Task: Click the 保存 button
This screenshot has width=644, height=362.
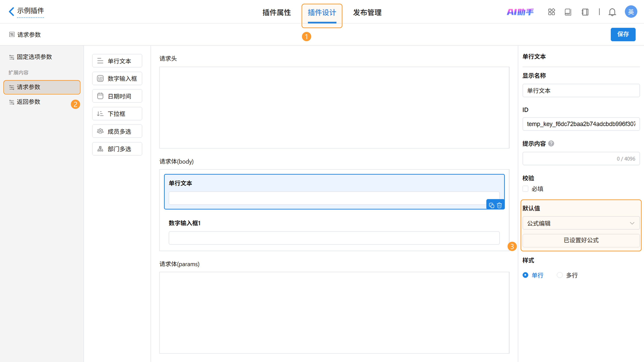Action: coord(623,34)
